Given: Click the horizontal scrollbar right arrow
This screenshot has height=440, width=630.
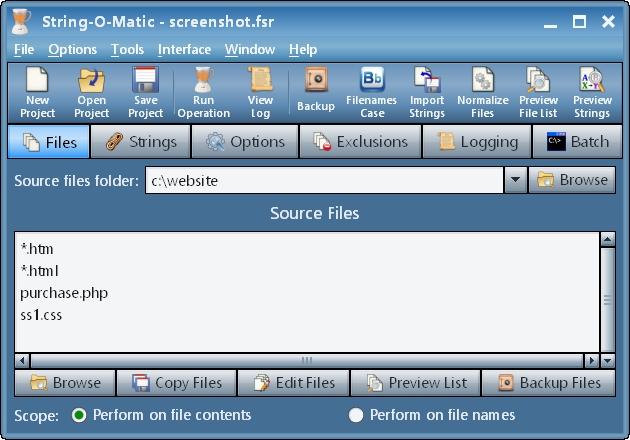Looking at the screenshot, I should (x=591, y=361).
